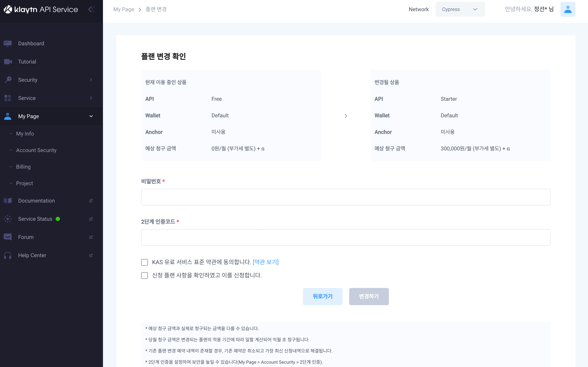Viewport: 588px width, 367px height.
Task: Open Project submenu item
Action: (x=24, y=183)
